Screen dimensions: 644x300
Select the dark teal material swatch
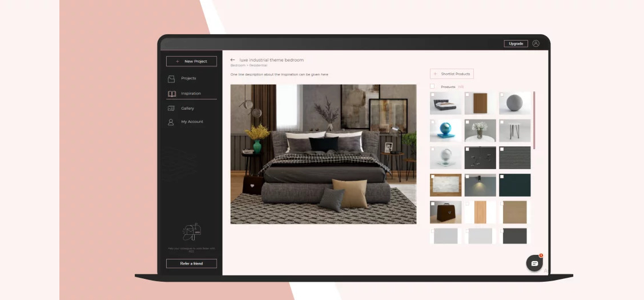515,186
